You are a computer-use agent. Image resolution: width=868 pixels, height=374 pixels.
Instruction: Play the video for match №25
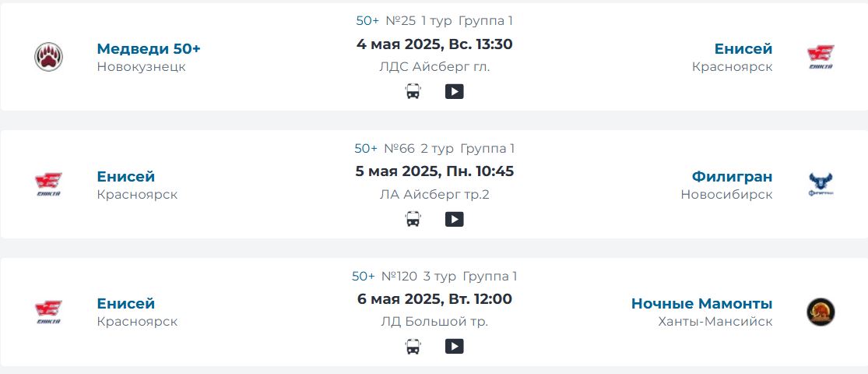tap(454, 91)
